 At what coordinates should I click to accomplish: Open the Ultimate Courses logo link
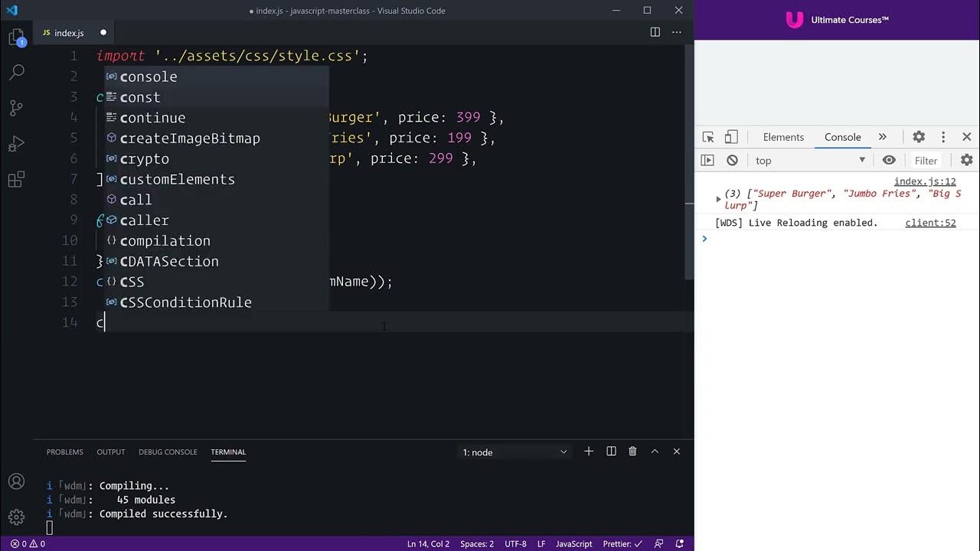[837, 20]
